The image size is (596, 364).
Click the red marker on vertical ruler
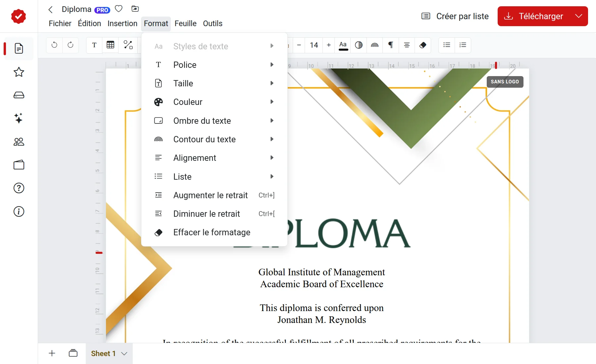99,253
